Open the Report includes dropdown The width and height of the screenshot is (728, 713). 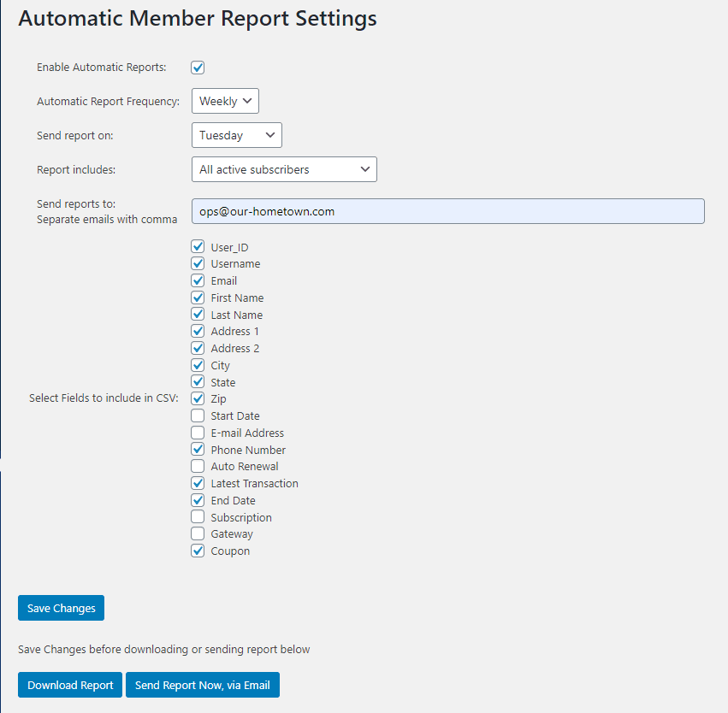284,169
